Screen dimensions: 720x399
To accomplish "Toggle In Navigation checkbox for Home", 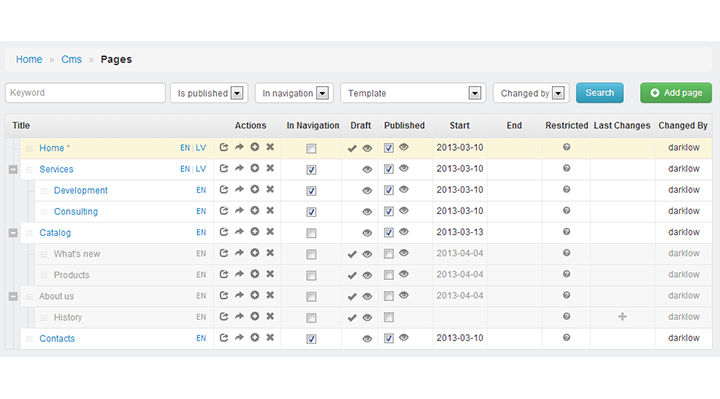I will 311,148.
